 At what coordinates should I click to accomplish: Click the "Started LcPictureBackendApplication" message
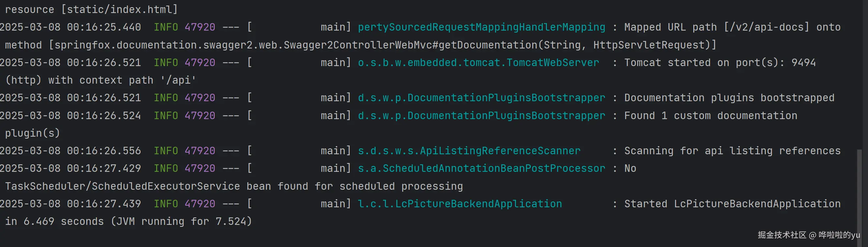[x=732, y=204]
